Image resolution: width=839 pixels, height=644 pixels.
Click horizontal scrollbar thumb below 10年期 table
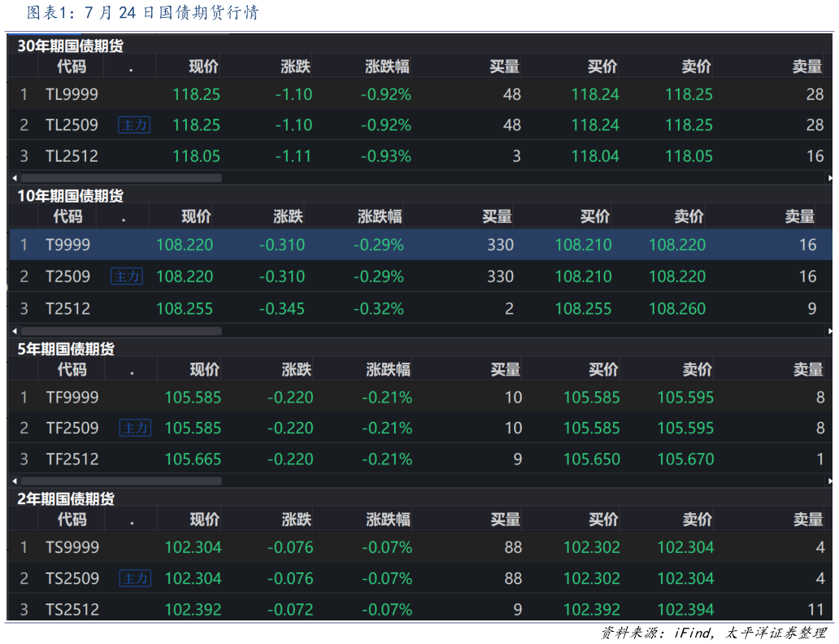120,331
